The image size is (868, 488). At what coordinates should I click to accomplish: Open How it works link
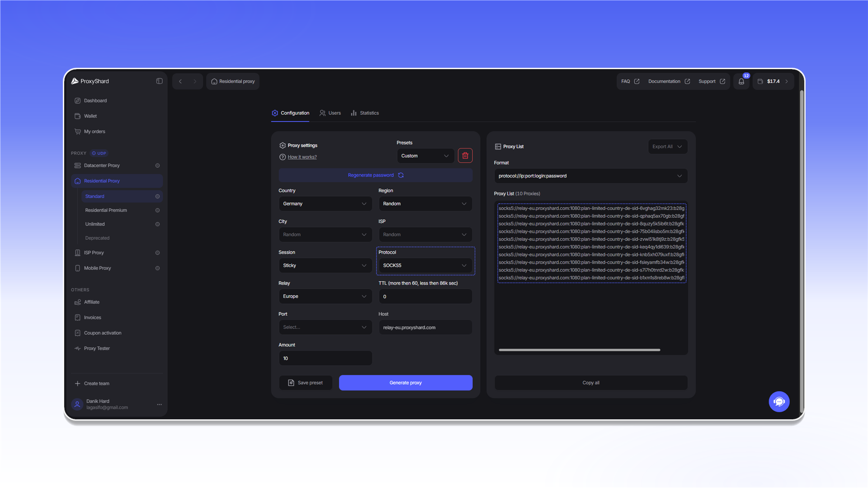point(302,157)
